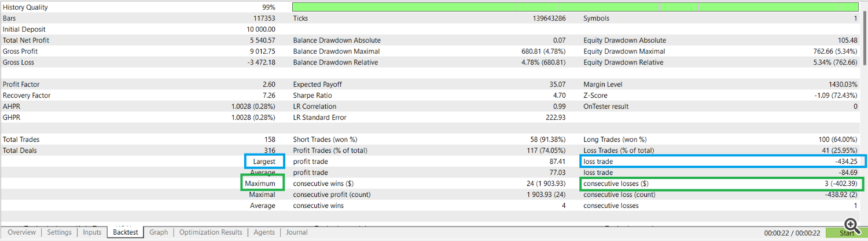Select the Gross Profit value 9 012.75

point(263,52)
